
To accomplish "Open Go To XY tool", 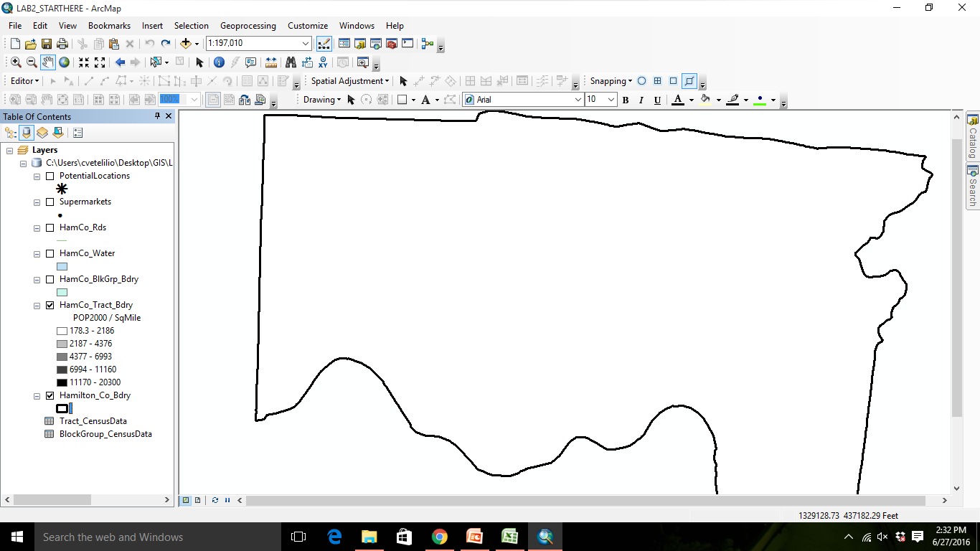I will pos(323,62).
